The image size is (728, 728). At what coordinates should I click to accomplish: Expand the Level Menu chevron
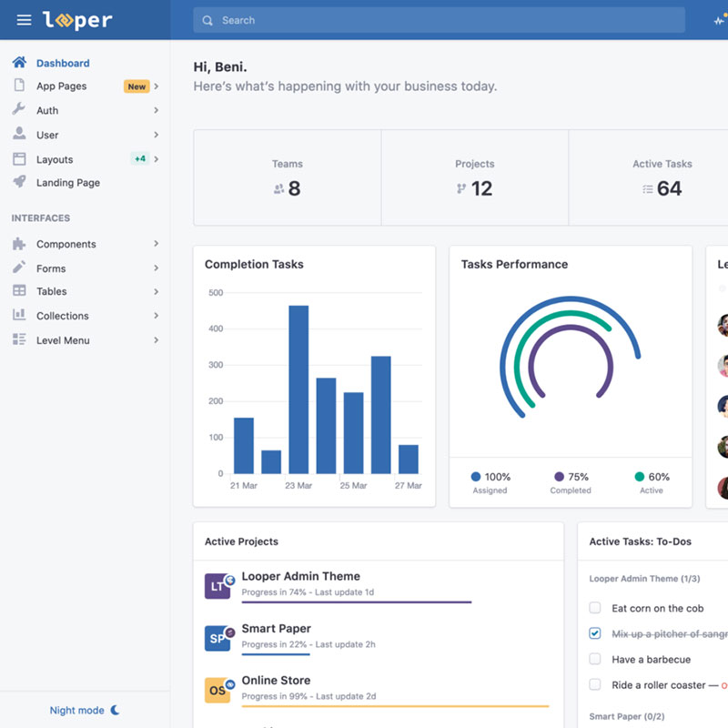[x=157, y=340]
